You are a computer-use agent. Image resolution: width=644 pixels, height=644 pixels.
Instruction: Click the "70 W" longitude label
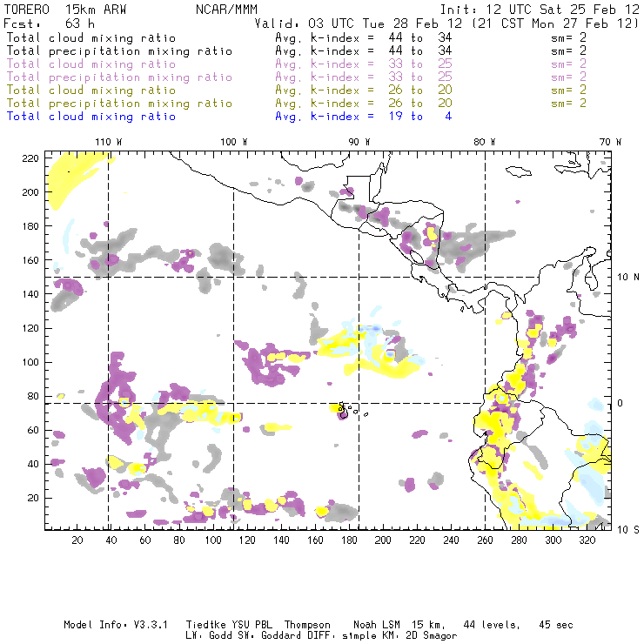click(610, 142)
